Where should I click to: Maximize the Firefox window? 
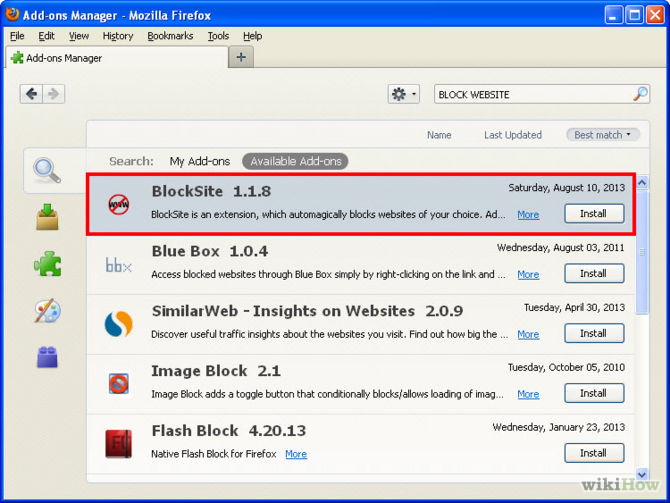pos(635,15)
